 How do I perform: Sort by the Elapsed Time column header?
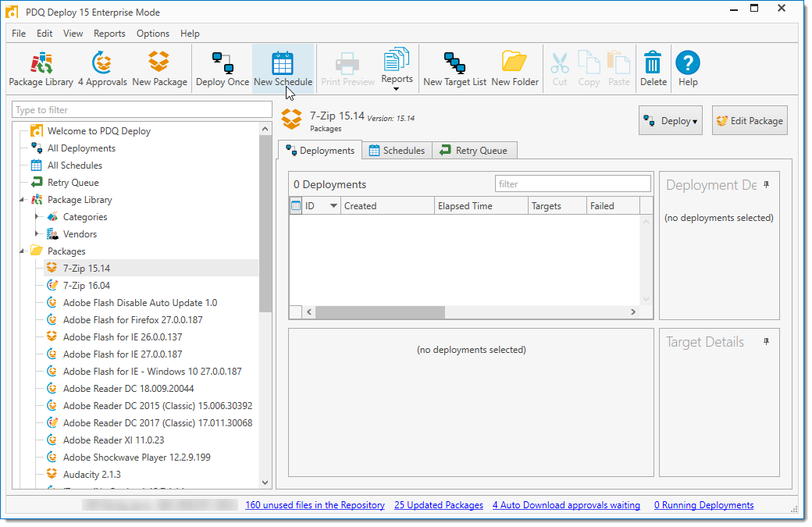pos(481,205)
